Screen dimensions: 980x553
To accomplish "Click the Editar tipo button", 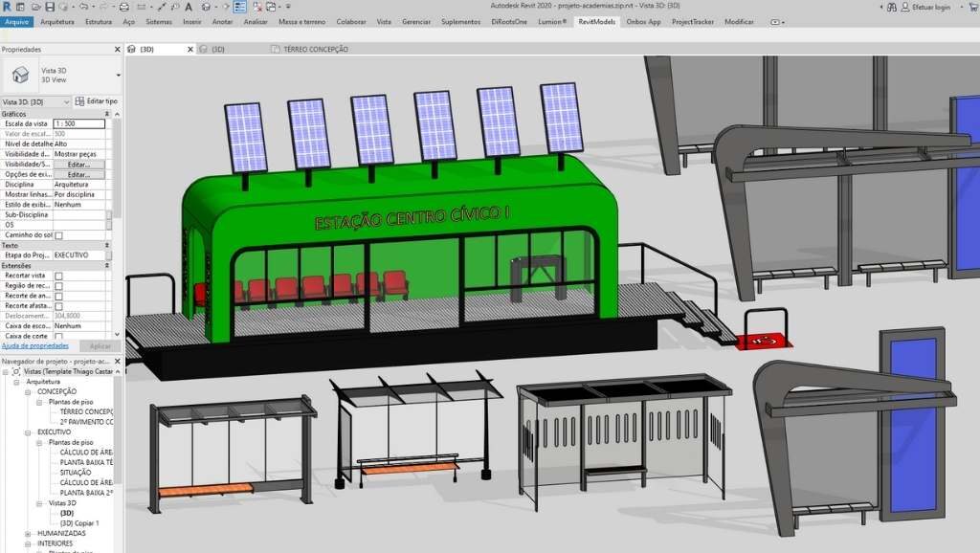I will (97, 101).
